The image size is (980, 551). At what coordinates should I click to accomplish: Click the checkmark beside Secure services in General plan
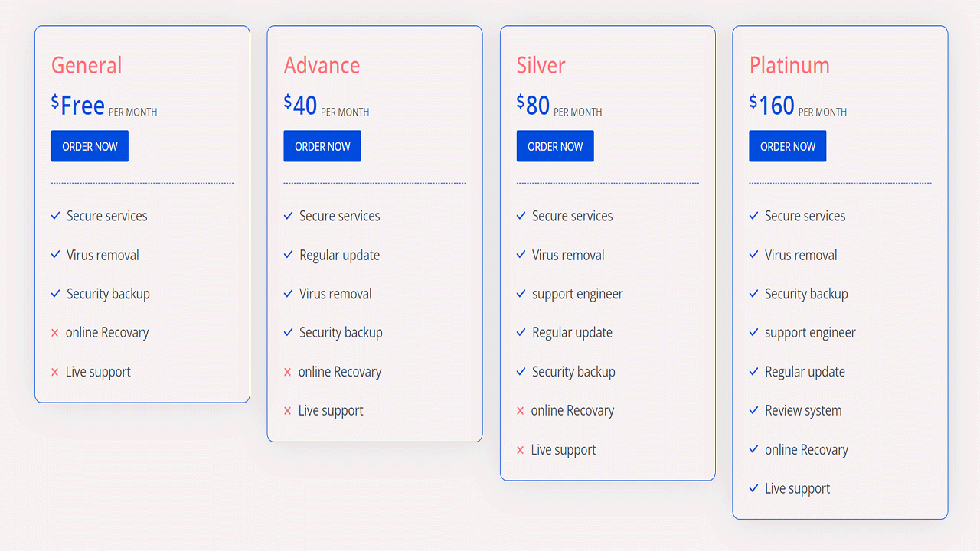point(55,216)
